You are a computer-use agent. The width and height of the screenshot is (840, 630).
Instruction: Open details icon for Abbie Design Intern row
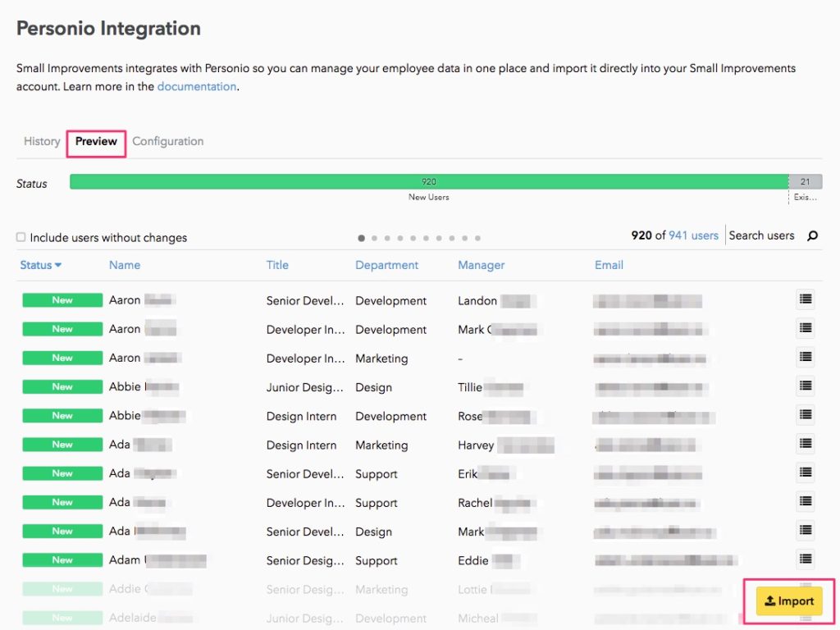tap(805, 415)
